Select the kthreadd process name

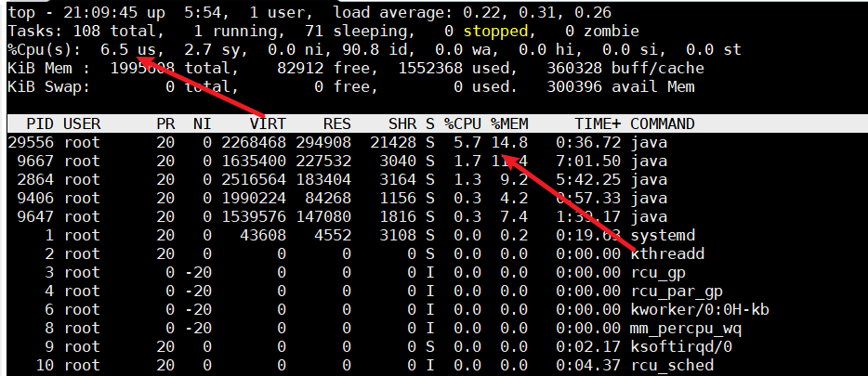pos(666,253)
